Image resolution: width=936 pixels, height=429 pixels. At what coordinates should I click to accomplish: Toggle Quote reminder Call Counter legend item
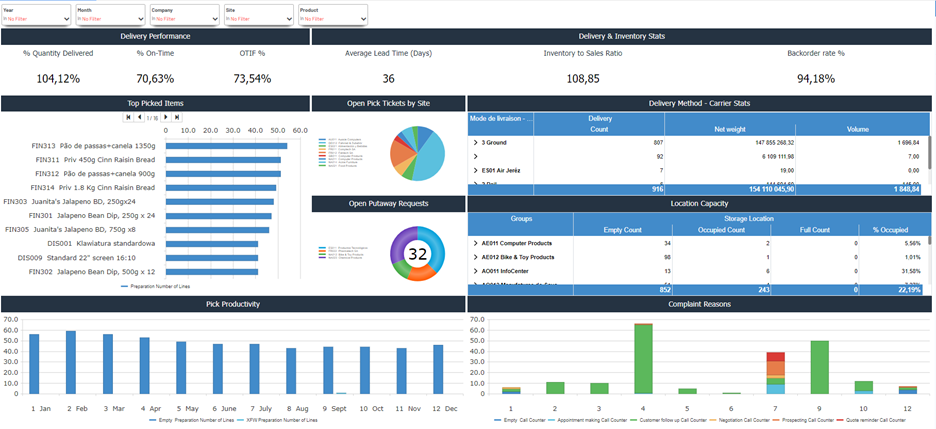[x=874, y=421]
